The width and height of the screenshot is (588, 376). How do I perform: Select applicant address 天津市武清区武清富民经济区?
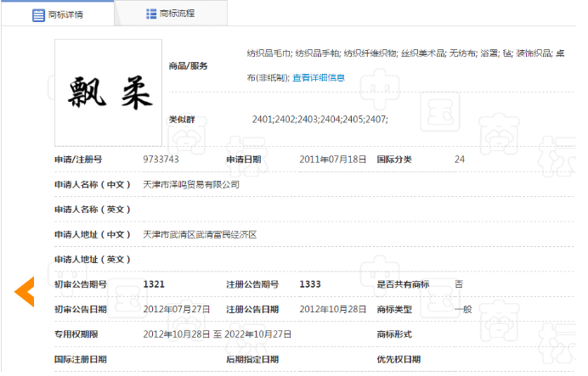[x=200, y=235]
